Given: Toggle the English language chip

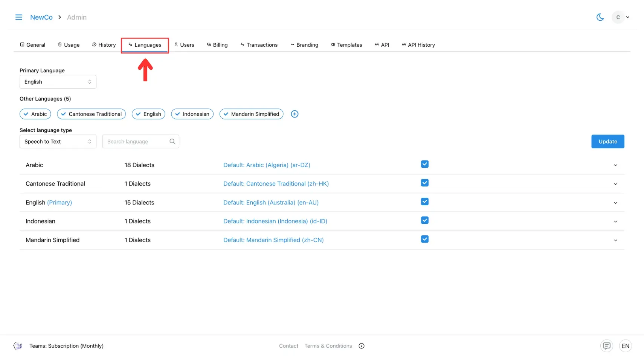Looking at the screenshot, I should tap(148, 114).
